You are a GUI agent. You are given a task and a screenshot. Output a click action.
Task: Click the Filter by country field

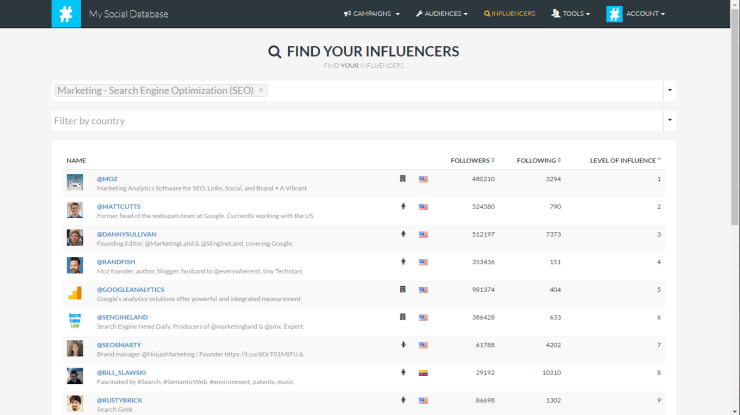(x=357, y=121)
